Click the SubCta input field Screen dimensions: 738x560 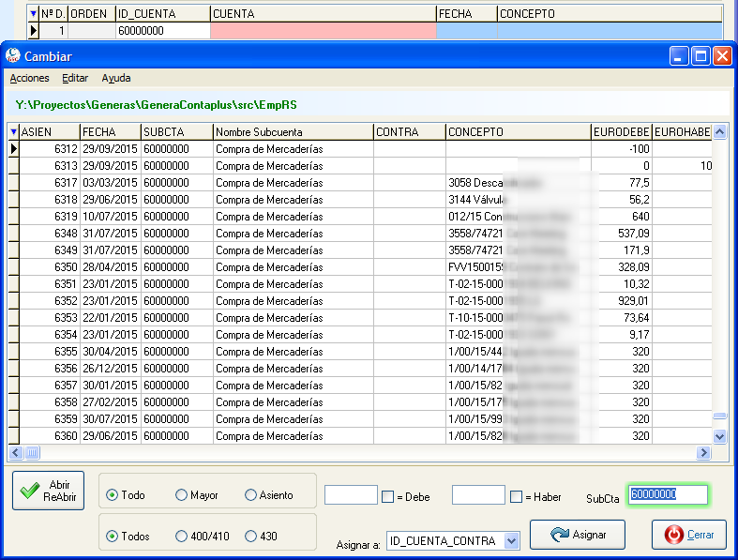[x=669, y=495]
